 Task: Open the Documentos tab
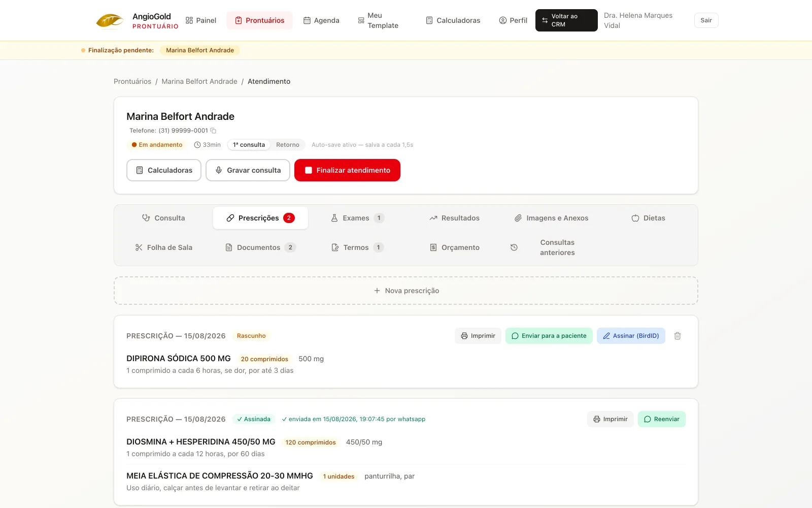pyautogui.click(x=260, y=247)
